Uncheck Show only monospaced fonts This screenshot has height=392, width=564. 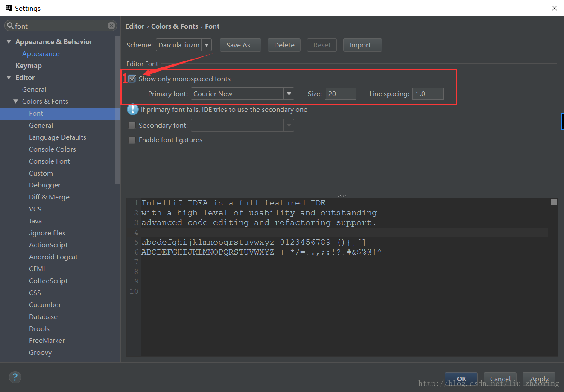tap(132, 79)
